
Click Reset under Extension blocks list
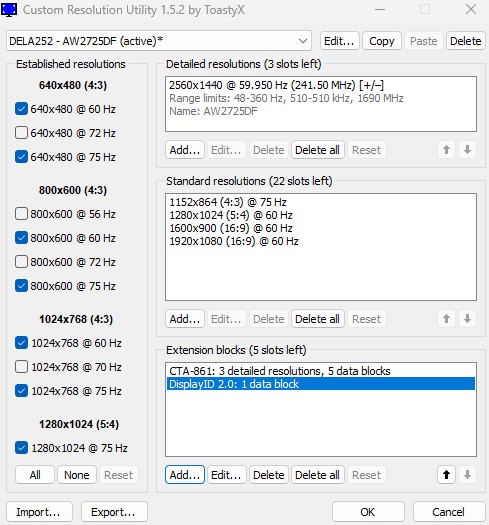click(x=366, y=475)
